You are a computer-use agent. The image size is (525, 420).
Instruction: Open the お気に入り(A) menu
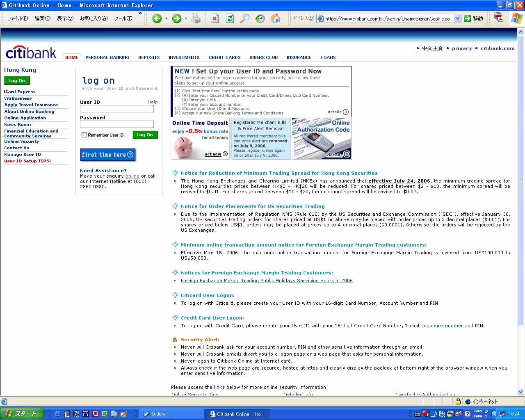tap(94, 18)
